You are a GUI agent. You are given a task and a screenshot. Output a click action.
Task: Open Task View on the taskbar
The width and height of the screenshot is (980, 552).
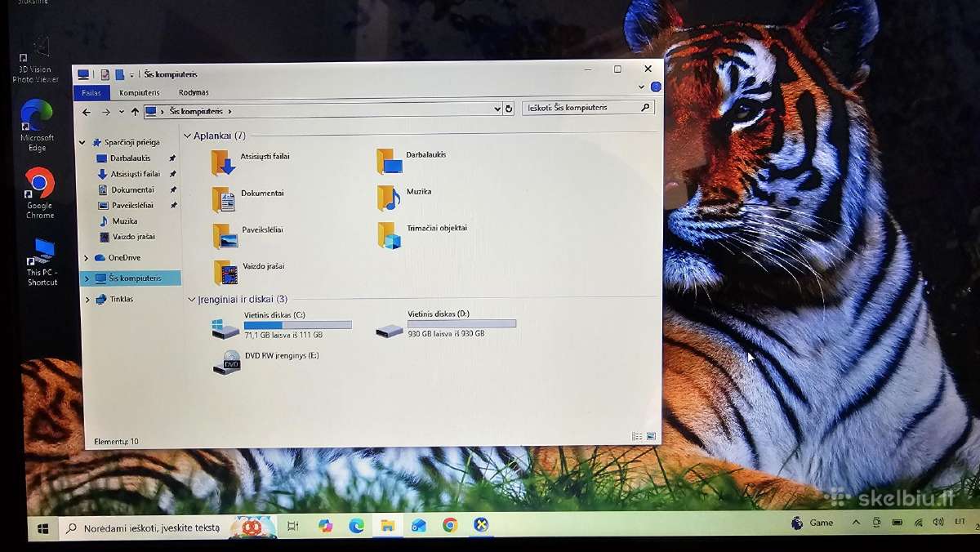(x=293, y=527)
